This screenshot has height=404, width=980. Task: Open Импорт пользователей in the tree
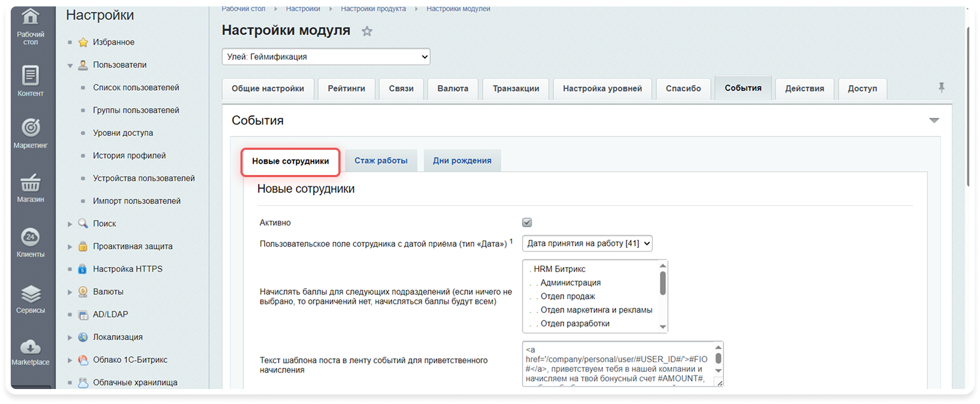137,201
